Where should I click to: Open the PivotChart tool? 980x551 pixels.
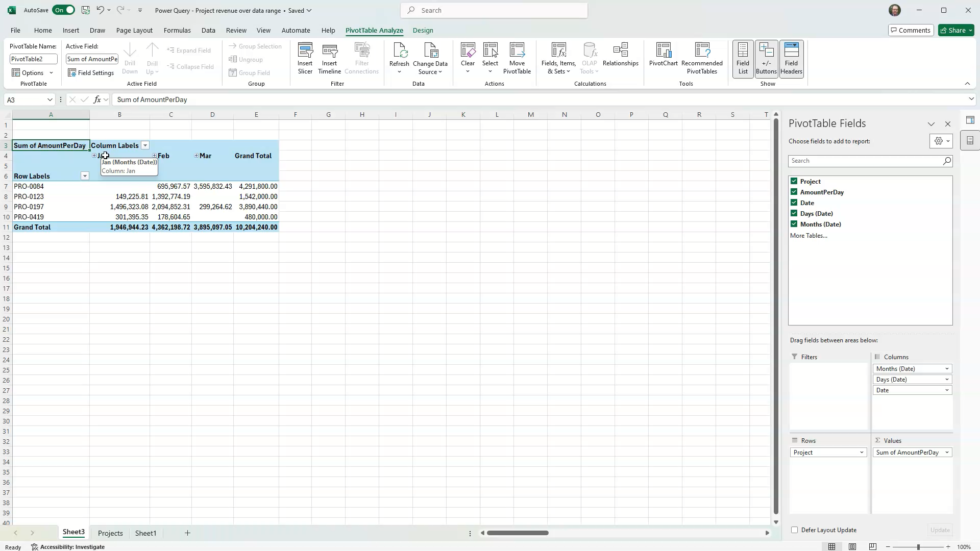coord(663,56)
